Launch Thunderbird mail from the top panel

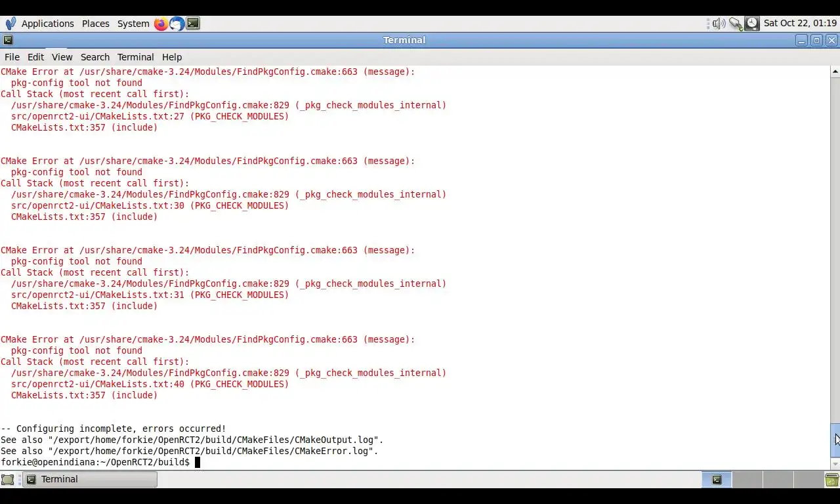[177, 24]
